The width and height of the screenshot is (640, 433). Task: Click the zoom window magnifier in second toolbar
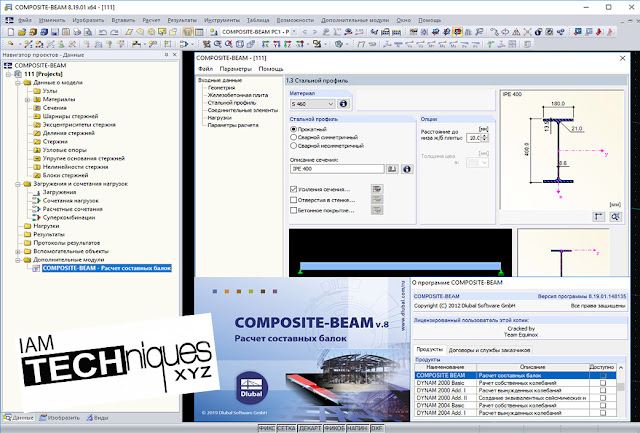click(x=218, y=44)
